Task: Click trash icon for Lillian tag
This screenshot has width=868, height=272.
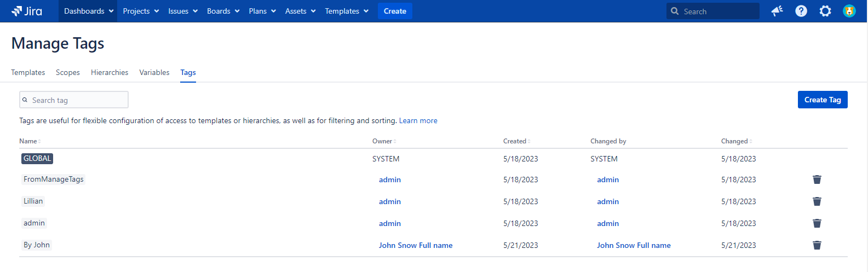Action: [x=817, y=201]
